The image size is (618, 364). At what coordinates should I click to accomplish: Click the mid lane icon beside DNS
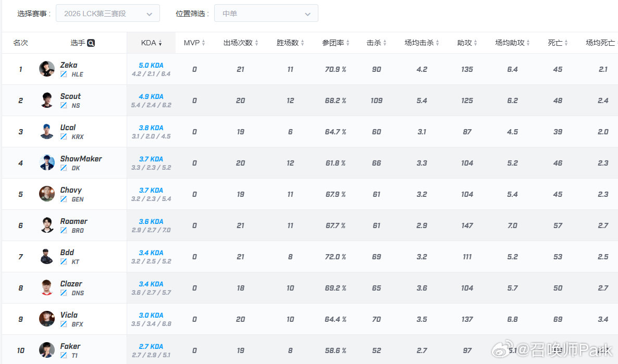point(64,293)
